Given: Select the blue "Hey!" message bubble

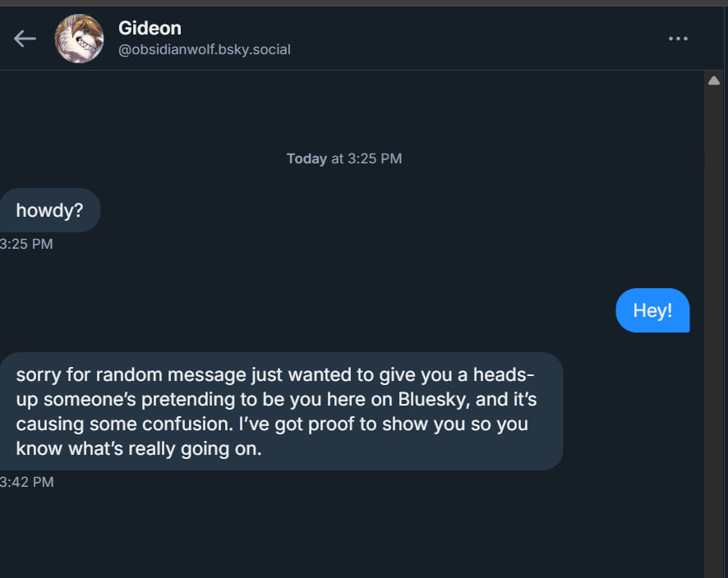Looking at the screenshot, I should 652,310.
